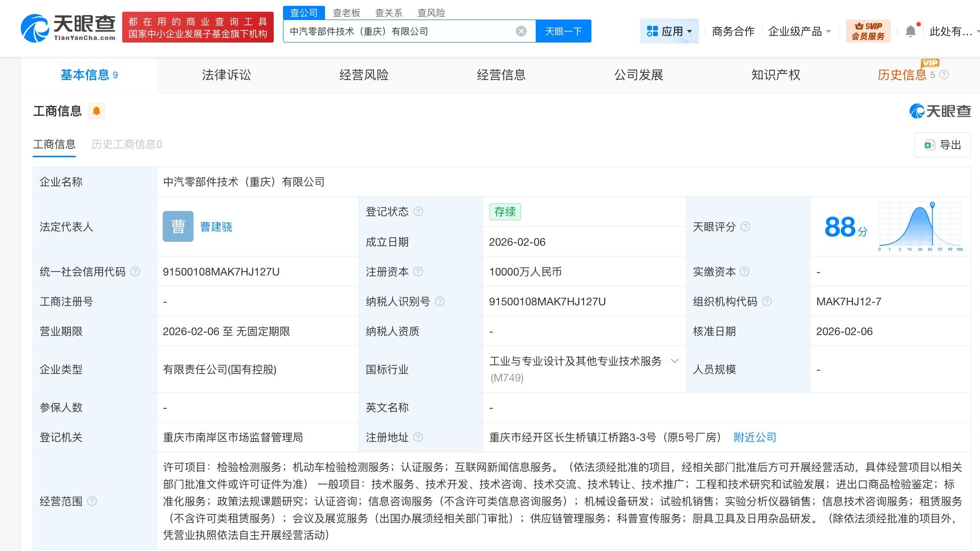The width and height of the screenshot is (980, 551).
Task: Expand the 国标行业 chevron for M749
Action: [675, 361]
